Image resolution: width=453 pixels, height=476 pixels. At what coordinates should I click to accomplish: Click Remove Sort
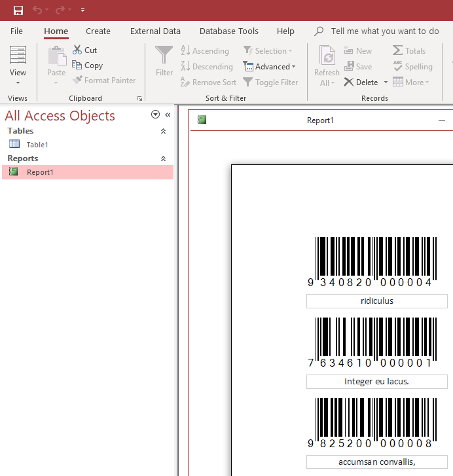point(208,82)
